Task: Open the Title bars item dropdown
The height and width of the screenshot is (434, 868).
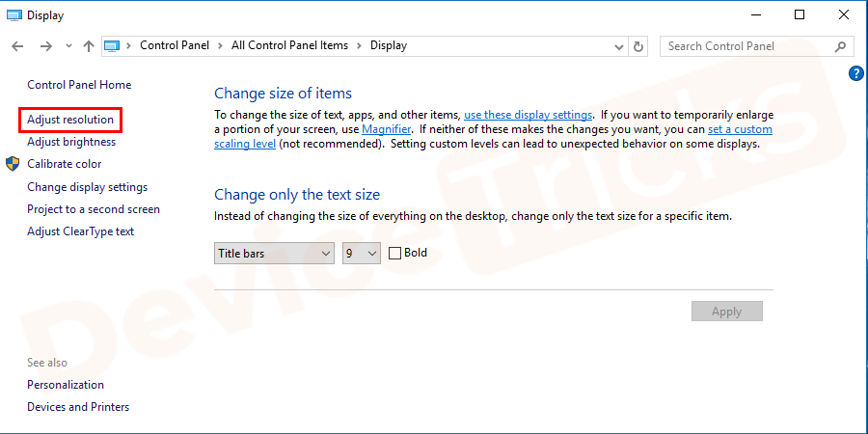Action: 275,254
